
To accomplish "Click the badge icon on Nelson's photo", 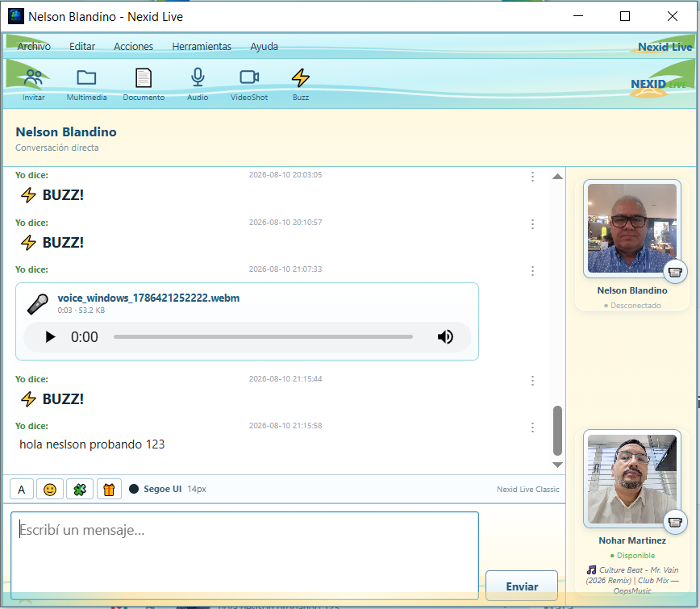I will (675, 272).
